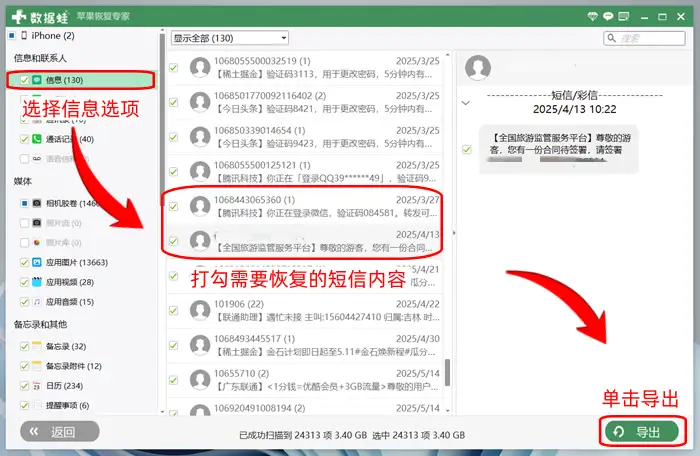Uncheck the 101906 conversation checkbox
The image size is (700, 456).
tap(174, 310)
